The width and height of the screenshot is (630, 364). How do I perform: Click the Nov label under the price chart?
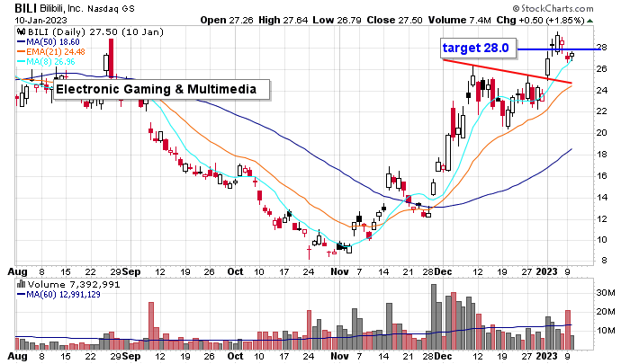pyautogui.click(x=339, y=272)
